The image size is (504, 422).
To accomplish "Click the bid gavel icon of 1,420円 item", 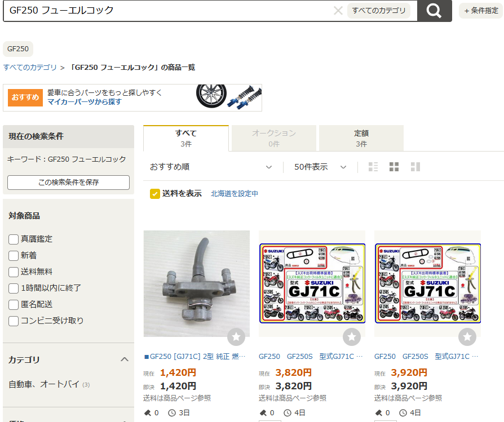I will click(x=148, y=413).
